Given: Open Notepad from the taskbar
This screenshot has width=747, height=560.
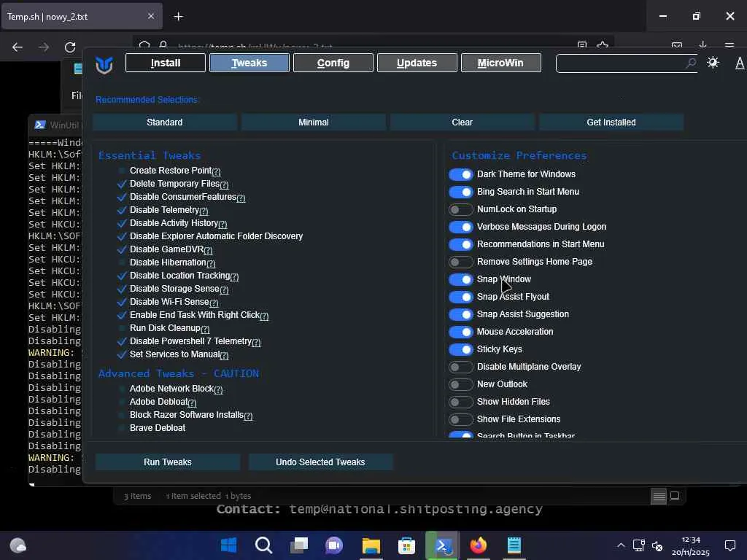Looking at the screenshot, I should click(514, 545).
